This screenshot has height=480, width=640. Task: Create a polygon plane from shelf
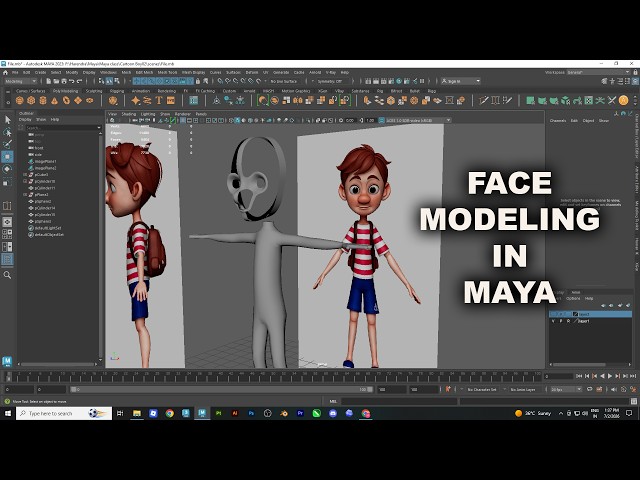78,100
